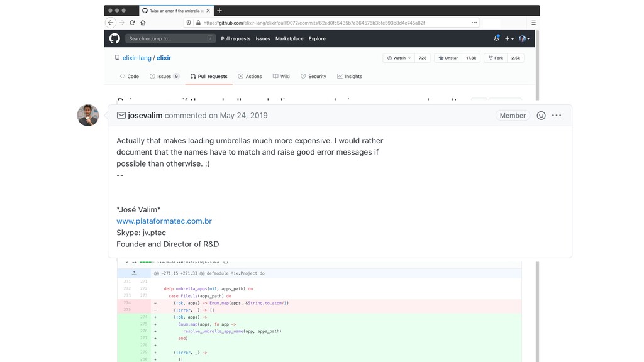The height and width of the screenshot is (362, 644).
Task: Switch to the Wiki tab
Action: pos(281,76)
